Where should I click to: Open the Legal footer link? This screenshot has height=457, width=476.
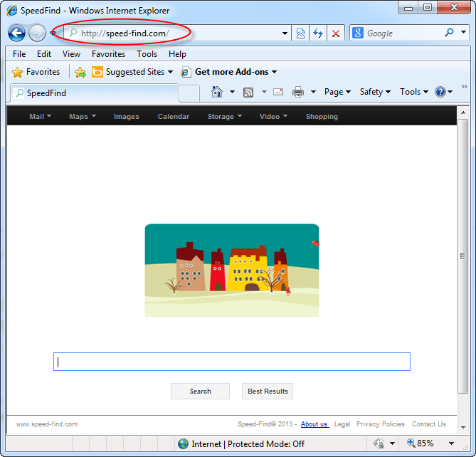(342, 424)
